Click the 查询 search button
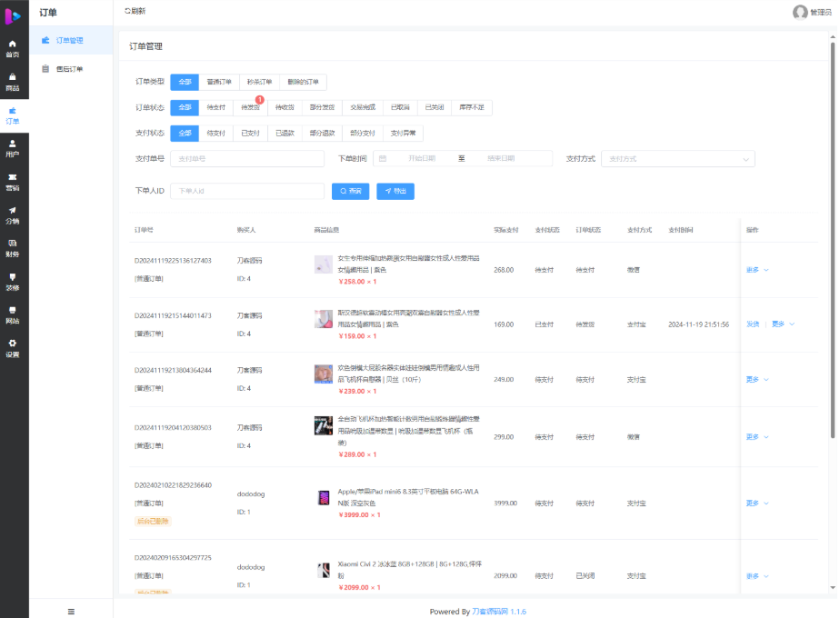 tap(351, 191)
